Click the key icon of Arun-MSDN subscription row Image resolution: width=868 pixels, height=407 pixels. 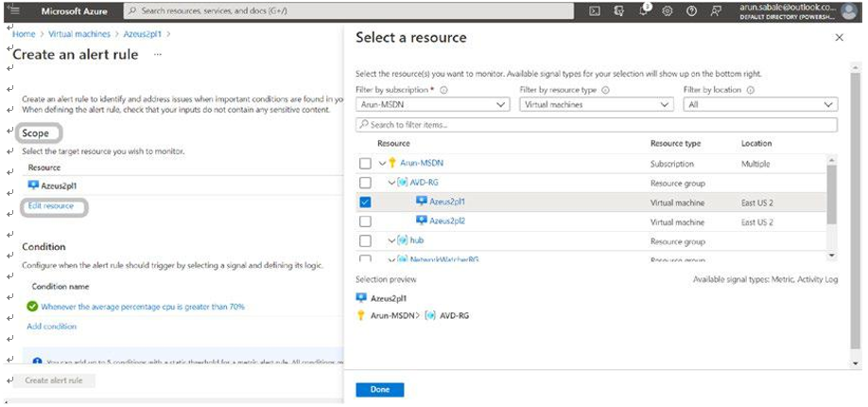coord(392,163)
